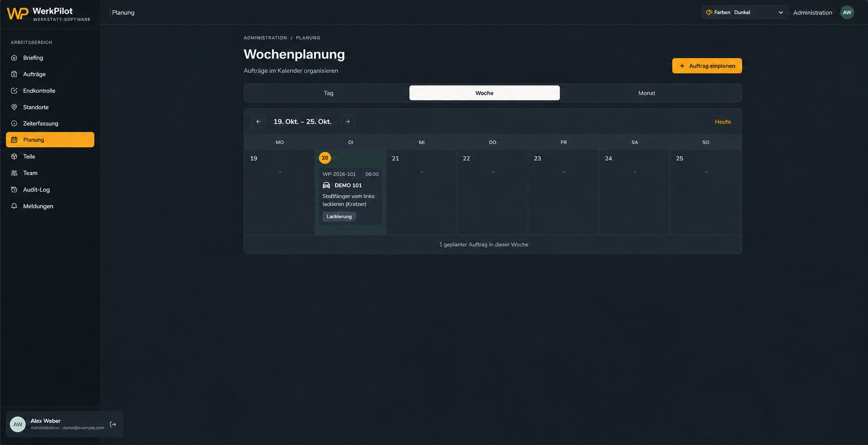
Task: Click the Aufträge clipboard icon
Action: click(14, 74)
